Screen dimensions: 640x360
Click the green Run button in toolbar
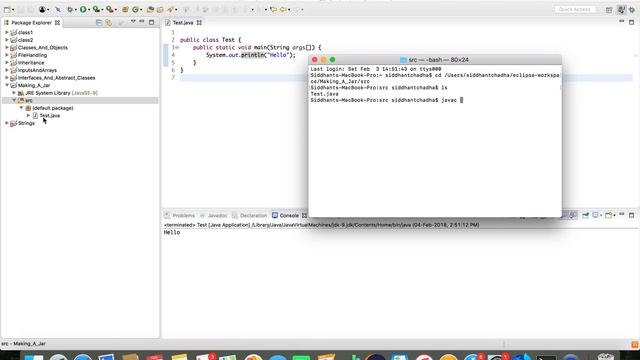[83, 9]
